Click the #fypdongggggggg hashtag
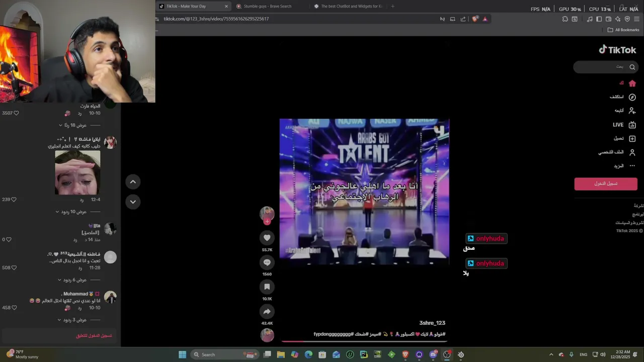This screenshot has height=362, width=644. coord(333,334)
